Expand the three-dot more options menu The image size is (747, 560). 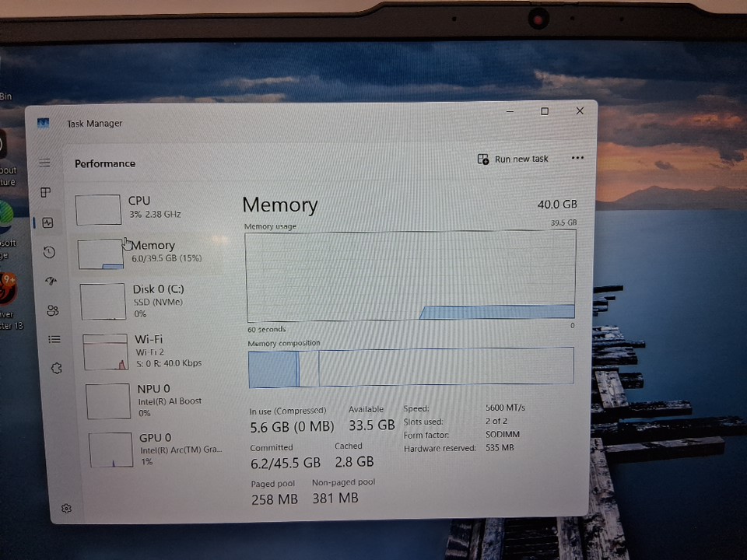tap(577, 158)
